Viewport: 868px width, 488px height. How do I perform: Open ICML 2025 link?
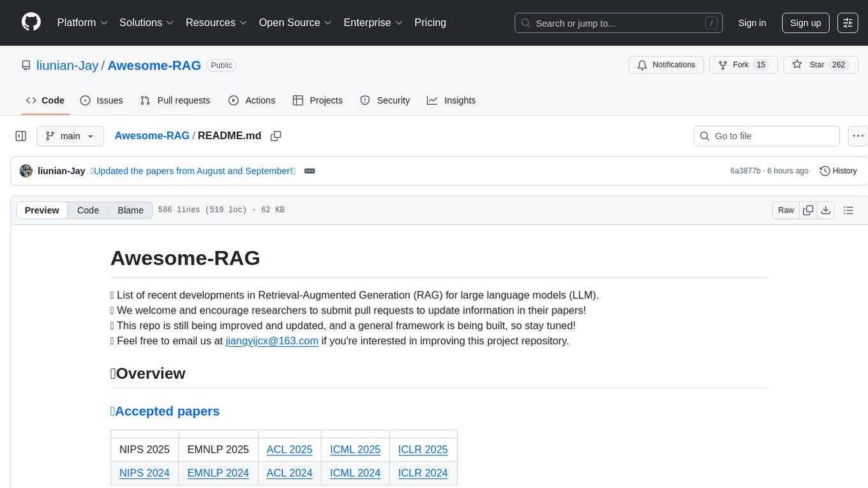coord(355,449)
